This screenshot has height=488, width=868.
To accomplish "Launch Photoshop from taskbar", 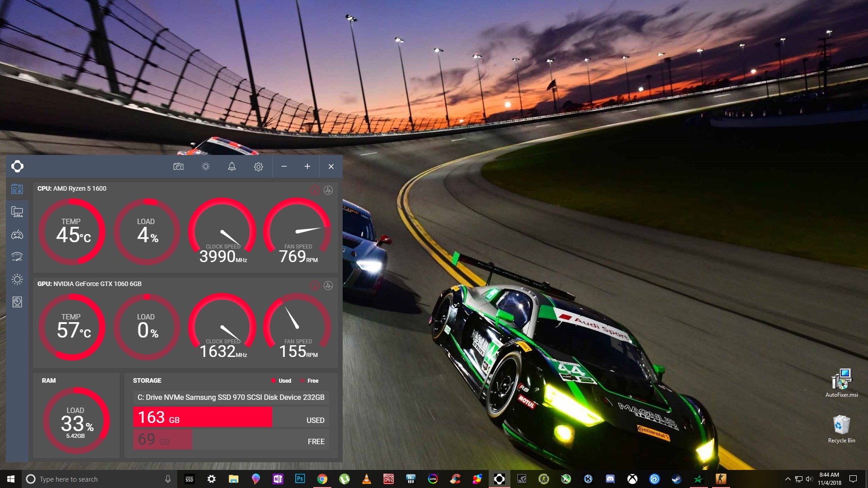I will pyautogui.click(x=300, y=479).
